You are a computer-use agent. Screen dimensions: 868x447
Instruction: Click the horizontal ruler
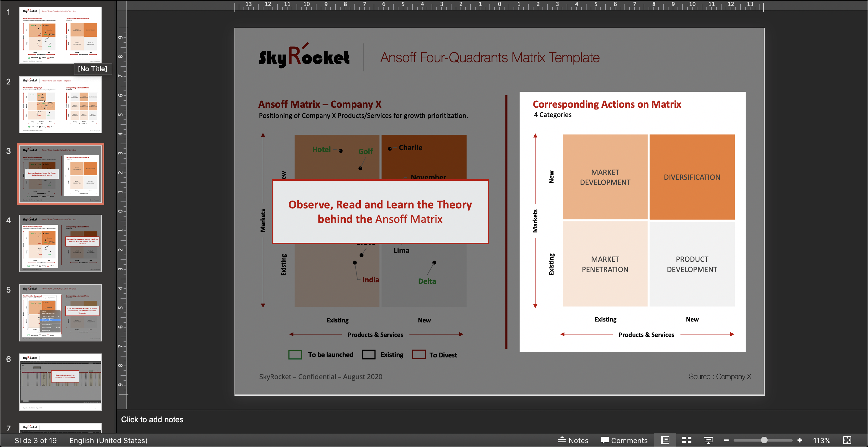(499, 5)
